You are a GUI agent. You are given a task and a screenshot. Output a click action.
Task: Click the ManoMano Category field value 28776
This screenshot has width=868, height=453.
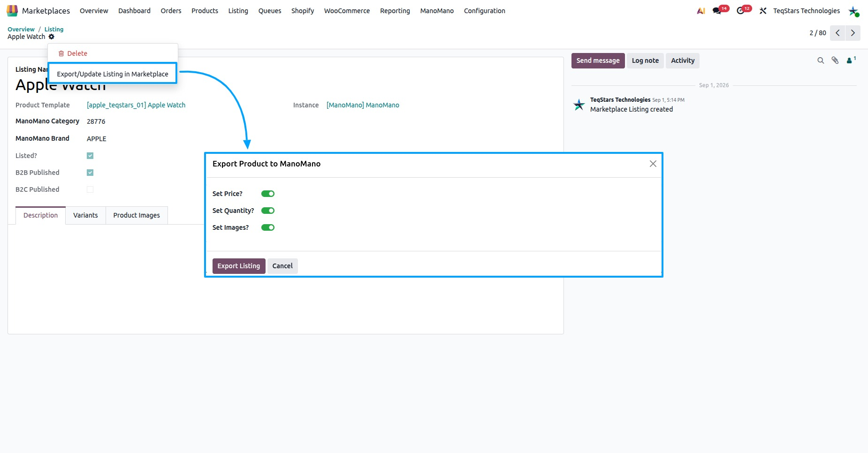coord(96,121)
